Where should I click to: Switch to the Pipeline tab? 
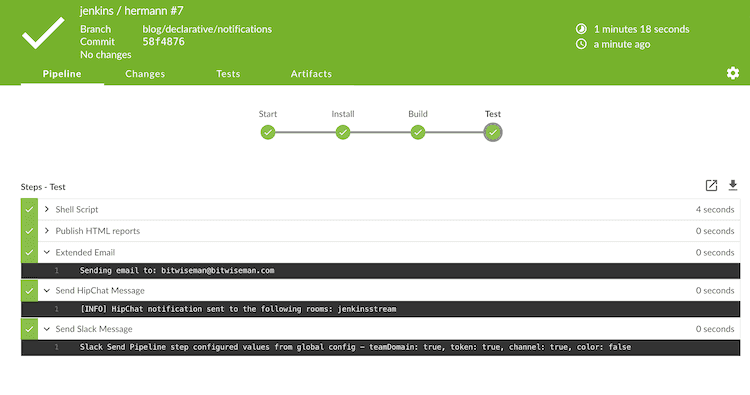pos(62,74)
